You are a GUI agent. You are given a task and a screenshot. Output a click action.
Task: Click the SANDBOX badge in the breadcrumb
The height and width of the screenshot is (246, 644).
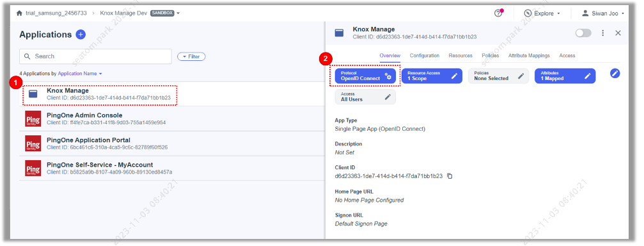(162, 13)
